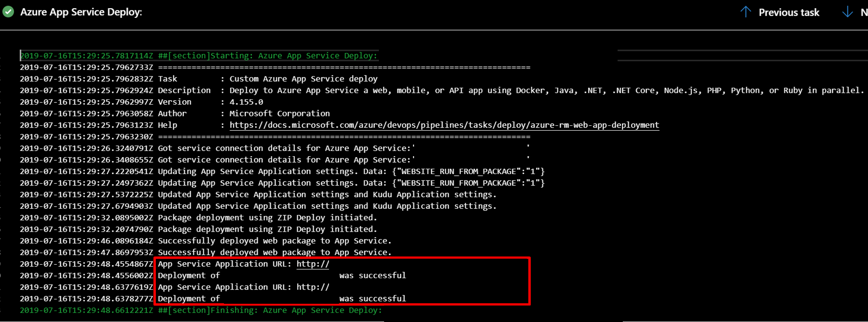This screenshot has width=868, height=322.
Task: Select 15:29:27.5372225Z Updated App Service settings line
Action: click(x=258, y=194)
